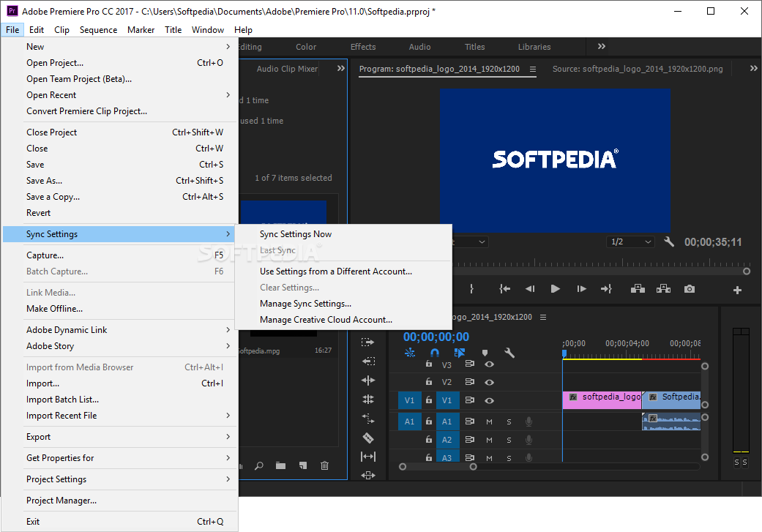Open the timeline panel menu icon
The height and width of the screenshot is (532, 762).
click(543, 318)
